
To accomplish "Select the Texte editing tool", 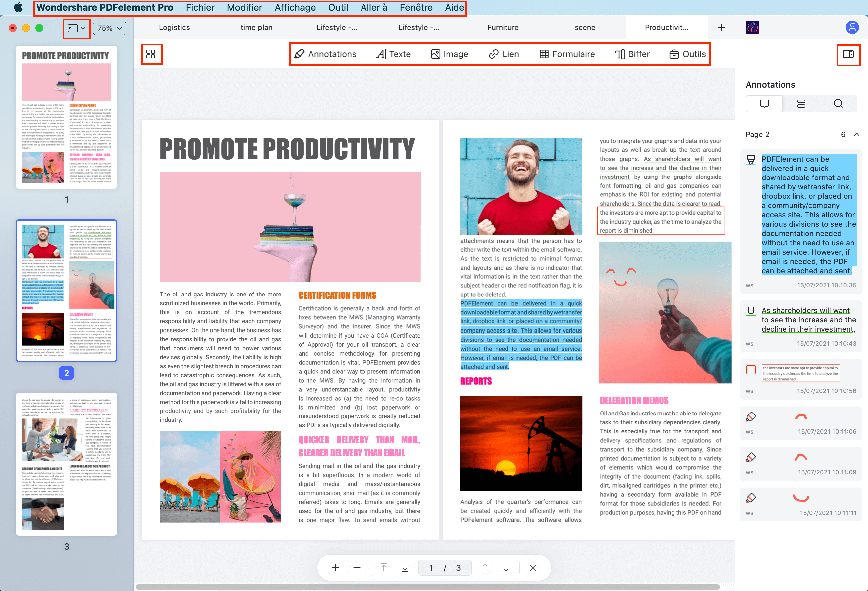I will (x=393, y=54).
